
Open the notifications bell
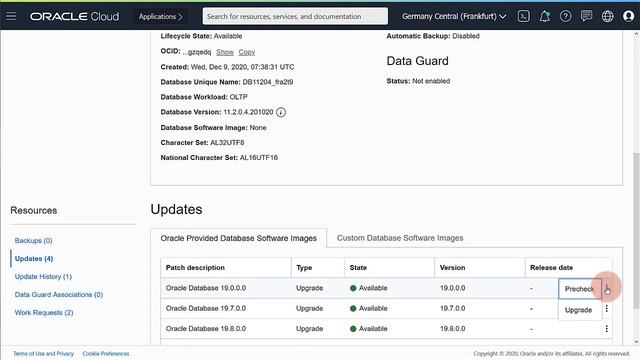(544, 16)
